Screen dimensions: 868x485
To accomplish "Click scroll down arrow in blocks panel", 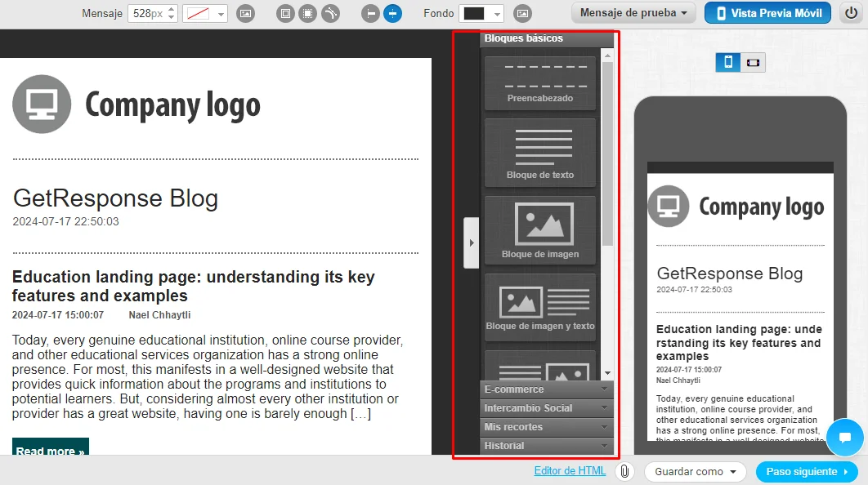I will (x=608, y=373).
